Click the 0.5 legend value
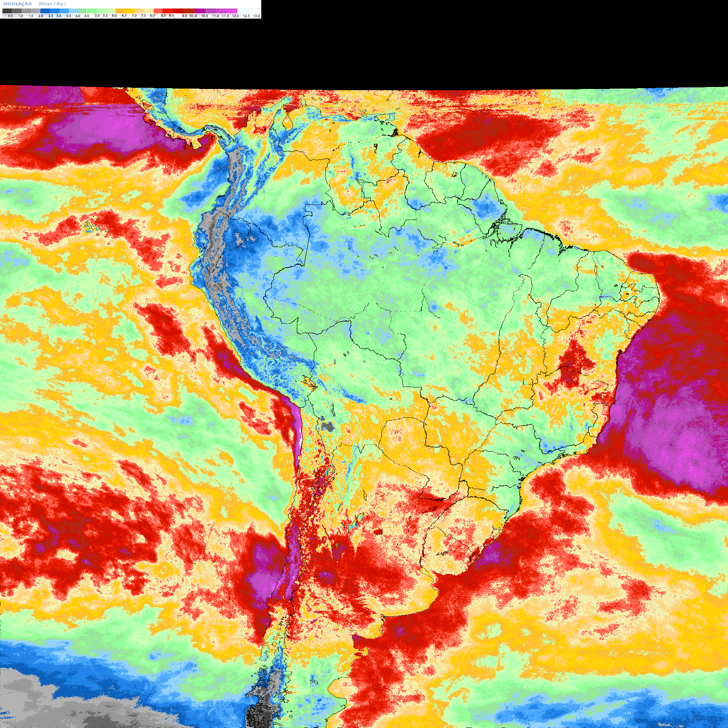The image size is (728, 728). [11, 16]
